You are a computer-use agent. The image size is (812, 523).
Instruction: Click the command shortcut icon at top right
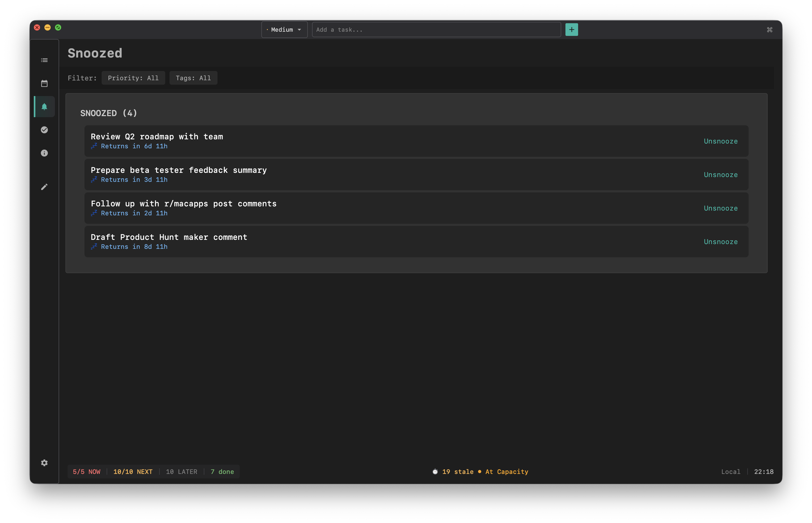click(x=769, y=30)
